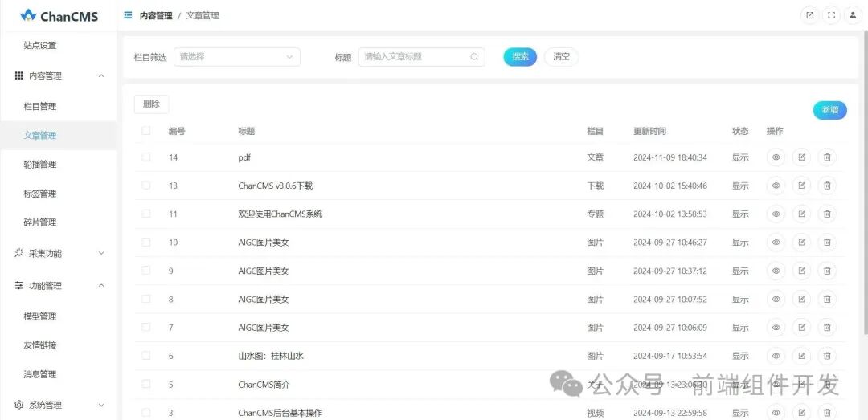Open site in new window icon
The width and height of the screenshot is (868, 420).
click(x=810, y=15)
